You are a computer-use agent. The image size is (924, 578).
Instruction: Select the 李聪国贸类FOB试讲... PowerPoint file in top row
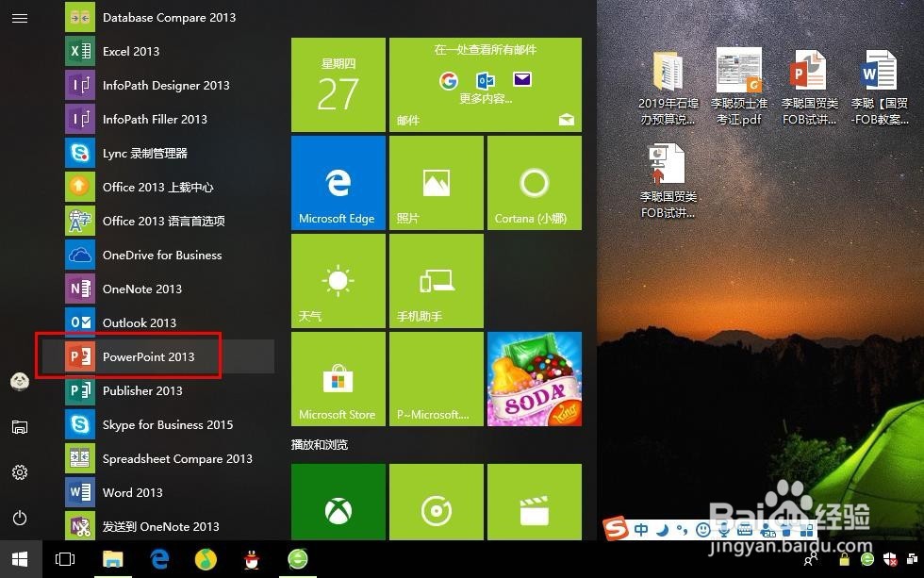click(810, 88)
